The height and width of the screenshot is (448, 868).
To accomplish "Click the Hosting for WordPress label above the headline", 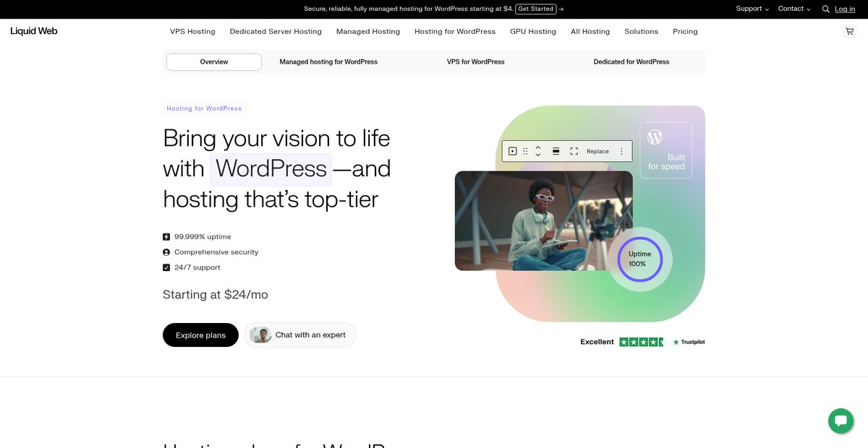I will click(x=204, y=108).
